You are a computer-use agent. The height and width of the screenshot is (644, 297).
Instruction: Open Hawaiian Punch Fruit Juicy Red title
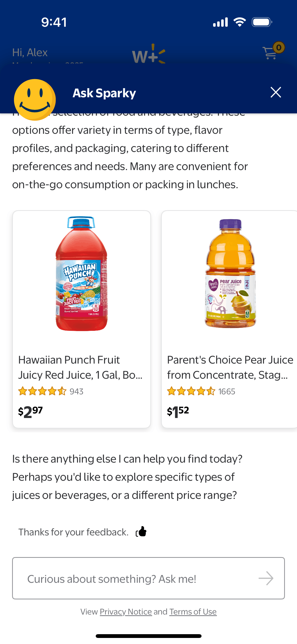[x=80, y=367]
